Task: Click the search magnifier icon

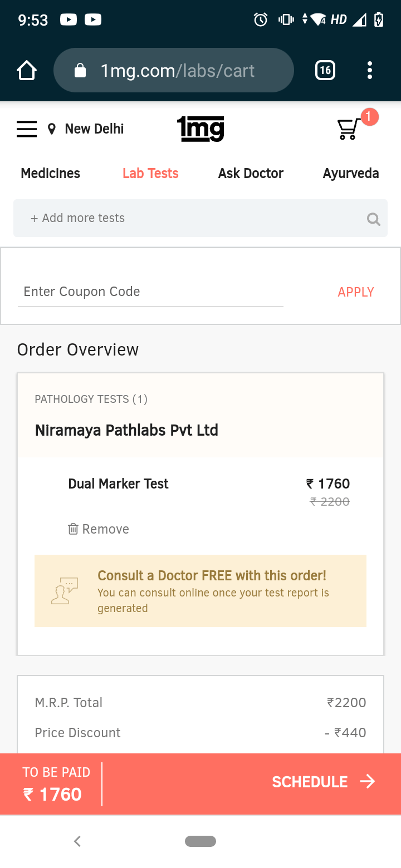Action: [x=374, y=219]
